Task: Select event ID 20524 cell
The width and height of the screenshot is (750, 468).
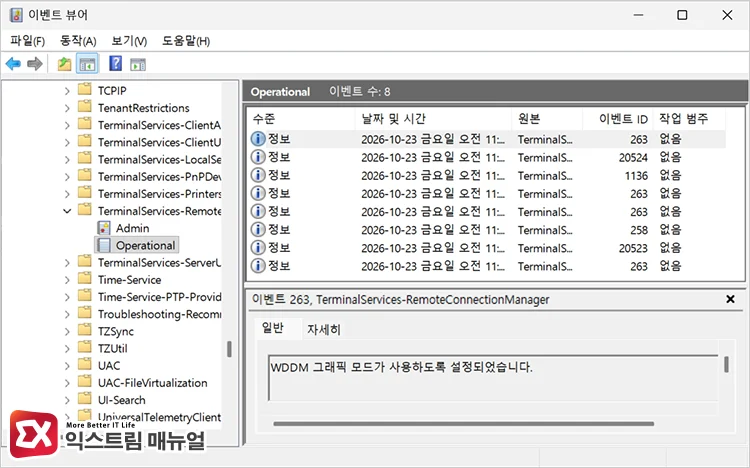Action: (x=633, y=157)
